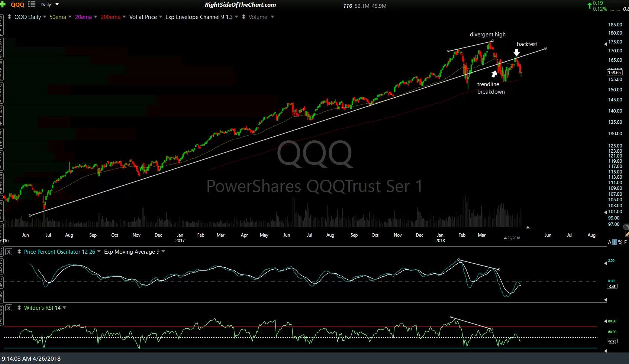This screenshot has height=364, width=629.
Task: Click the up-down arrows icon before QQQ Daily
Action: click(x=9, y=17)
